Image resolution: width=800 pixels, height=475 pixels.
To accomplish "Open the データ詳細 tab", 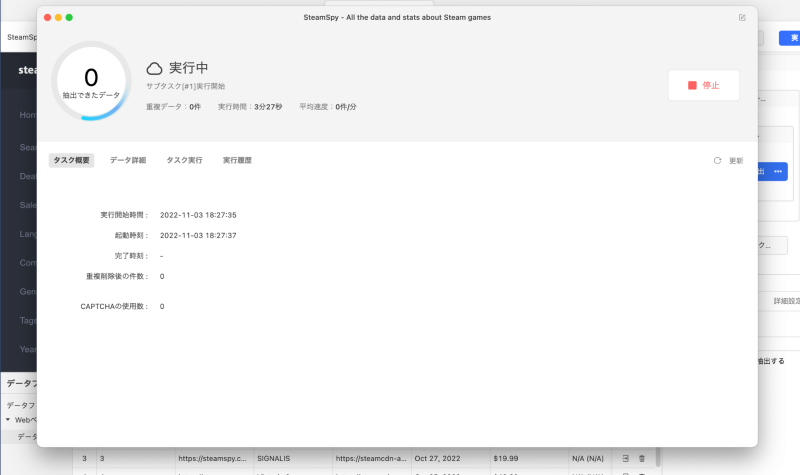I will coord(128,160).
